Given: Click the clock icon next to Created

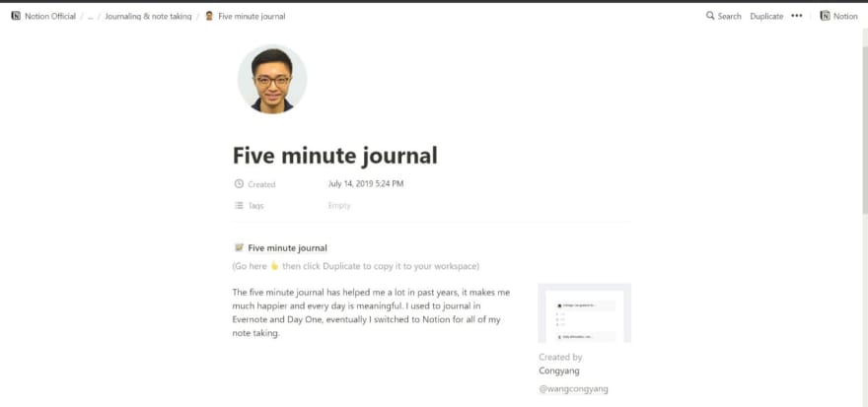Looking at the screenshot, I should (239, 184).
